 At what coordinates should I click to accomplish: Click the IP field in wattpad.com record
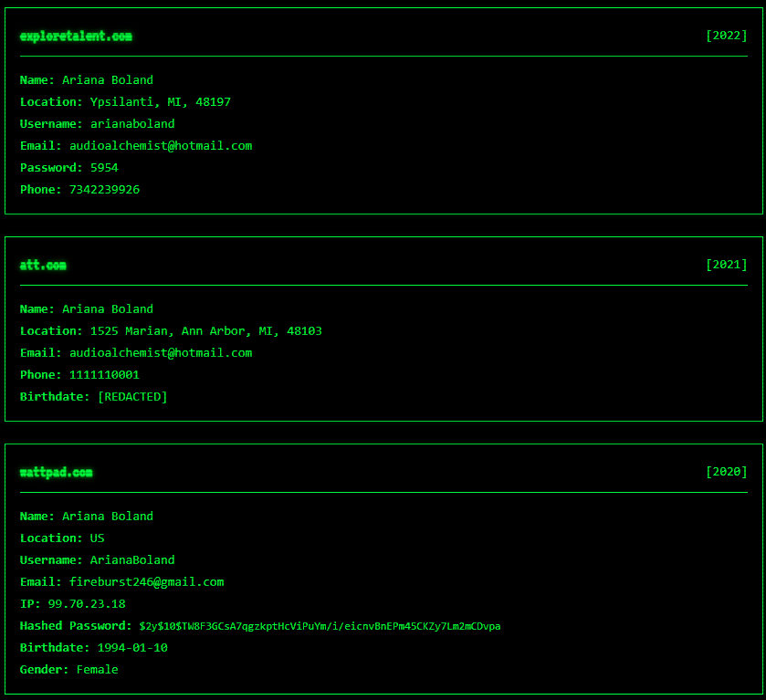point(73,604)
